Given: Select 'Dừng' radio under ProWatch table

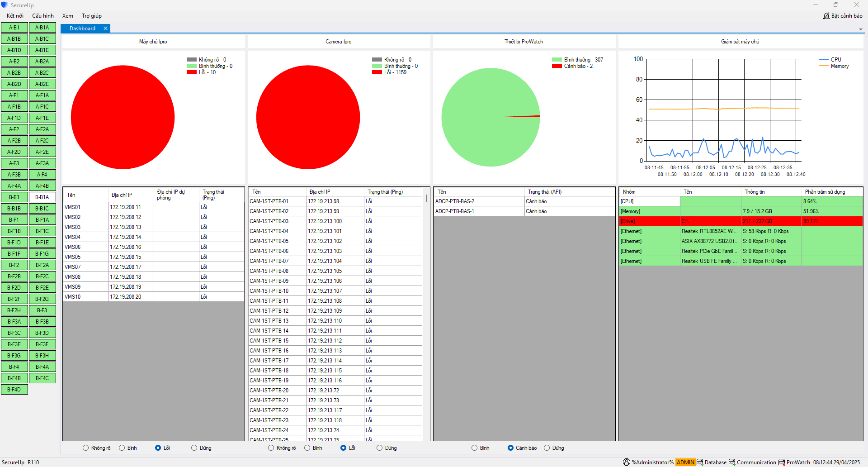Looking at the screenshot, I should click(x=547, y=448).
